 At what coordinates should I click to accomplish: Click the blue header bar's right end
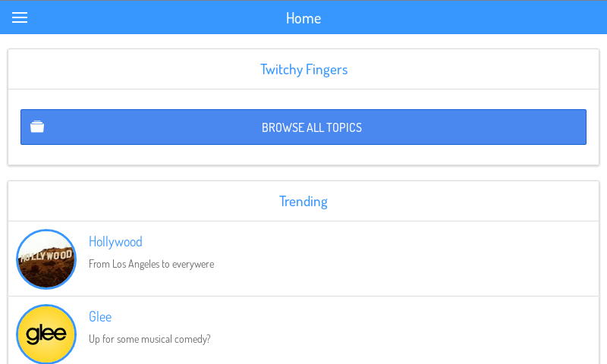click(577, 18)
